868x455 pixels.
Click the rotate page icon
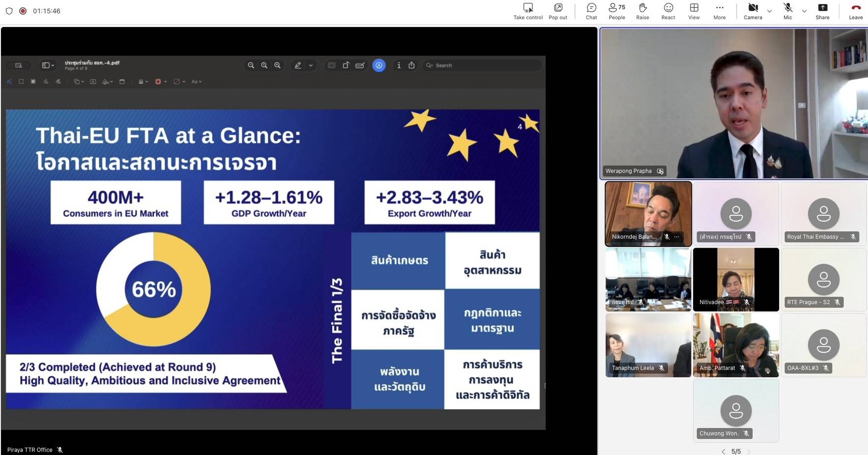click(346, 65)
